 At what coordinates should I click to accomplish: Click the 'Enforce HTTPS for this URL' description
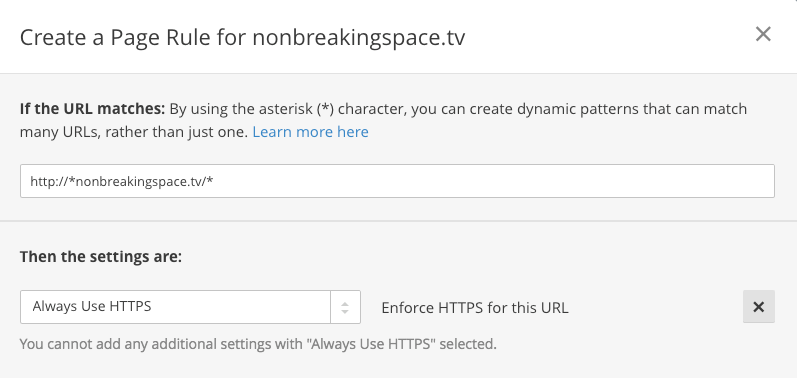[x=475, y=308]
